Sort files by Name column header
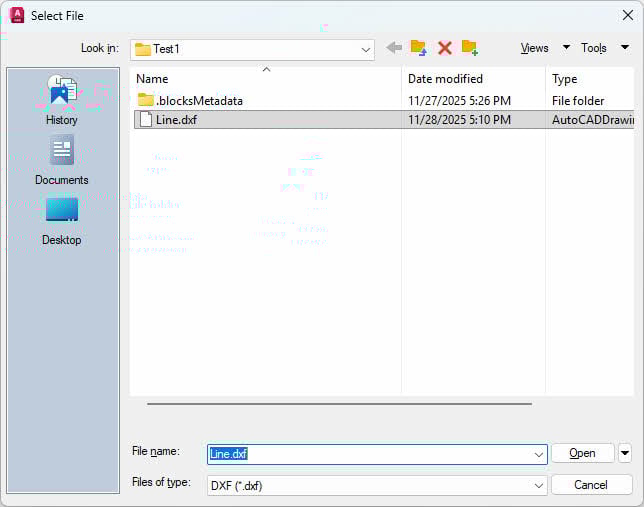The width and height of the screenshot is (644, 507). point(266,78)
